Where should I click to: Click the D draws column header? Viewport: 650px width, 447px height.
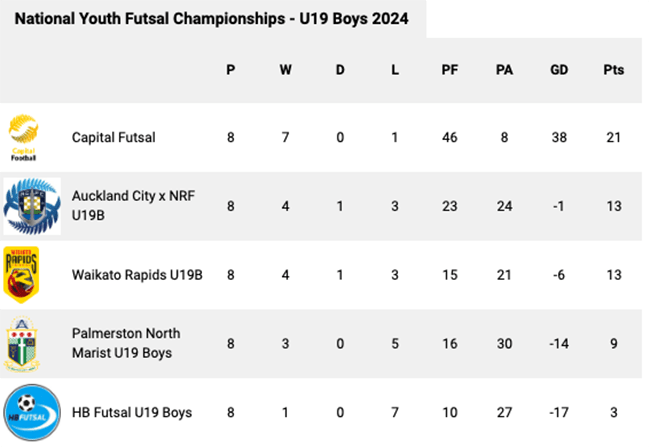pyautogui.click(x=340, y=70)
